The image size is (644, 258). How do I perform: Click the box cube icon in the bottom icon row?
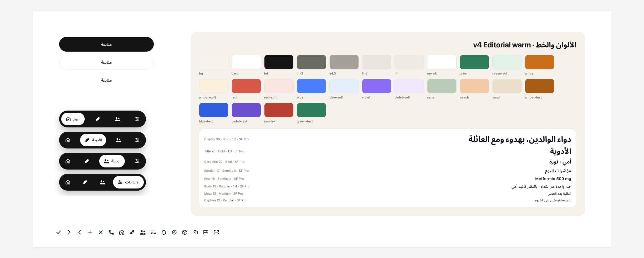click(185, 232)
